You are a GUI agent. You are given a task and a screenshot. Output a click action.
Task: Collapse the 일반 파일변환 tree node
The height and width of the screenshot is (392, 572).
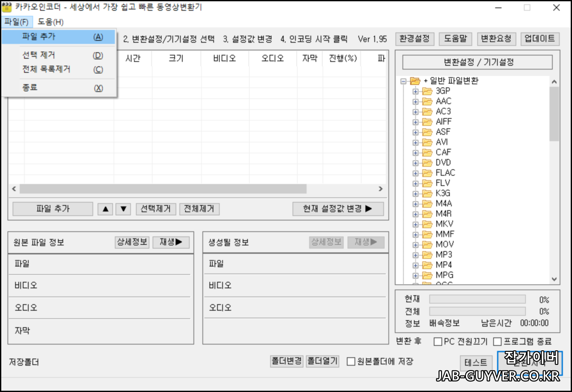pyautogui.click(x=404, y=81)
